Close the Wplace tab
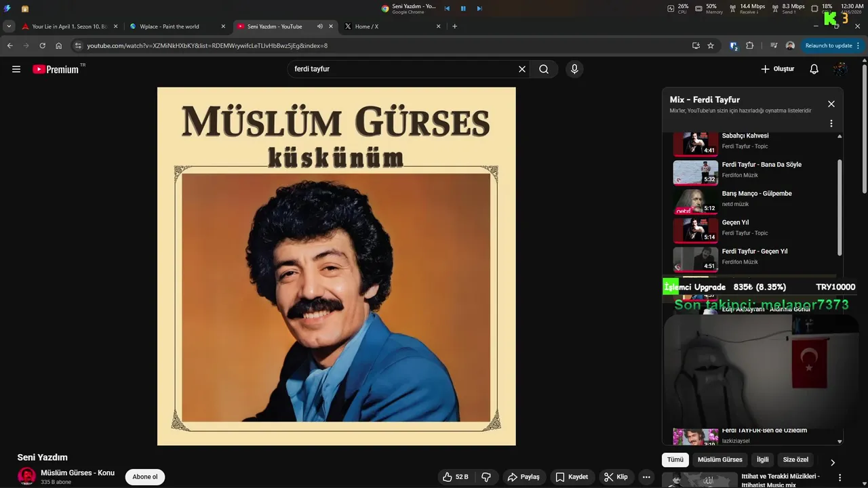This screenshot has height=488, width=868. [223, 26]
